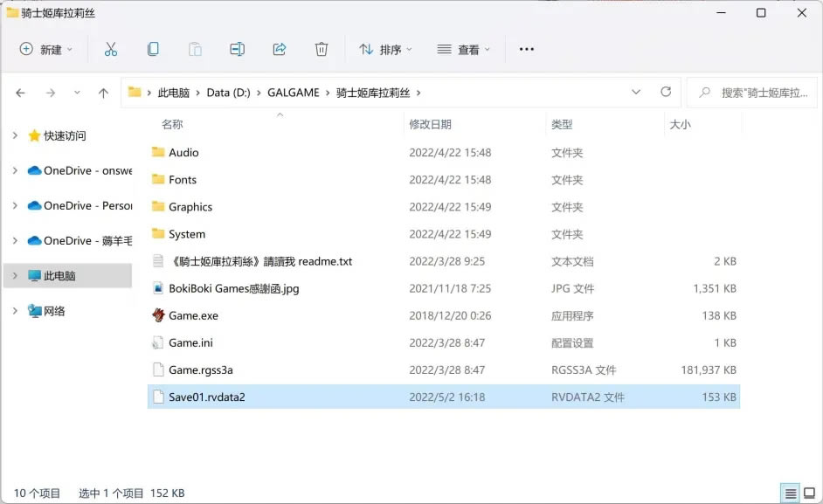The image size is (823, 504).
Task: Sort files by 修改日期 column header
Action: click(430, 125)
